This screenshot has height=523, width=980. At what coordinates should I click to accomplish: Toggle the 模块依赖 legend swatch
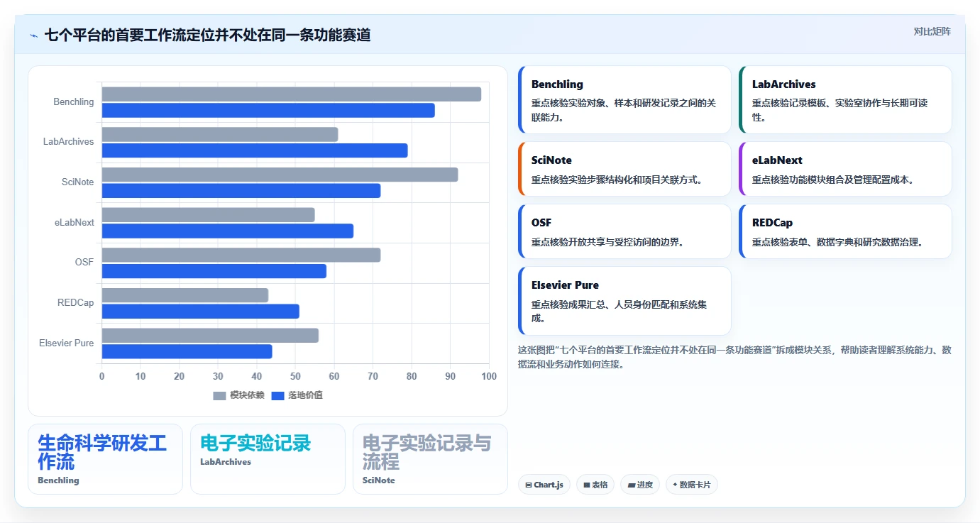(219, 395)
